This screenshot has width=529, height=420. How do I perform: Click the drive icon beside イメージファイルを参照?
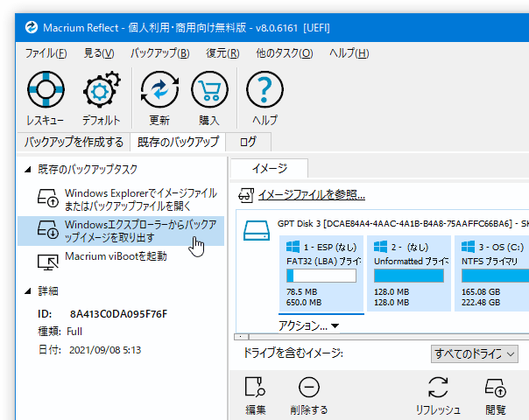(246, 195)
